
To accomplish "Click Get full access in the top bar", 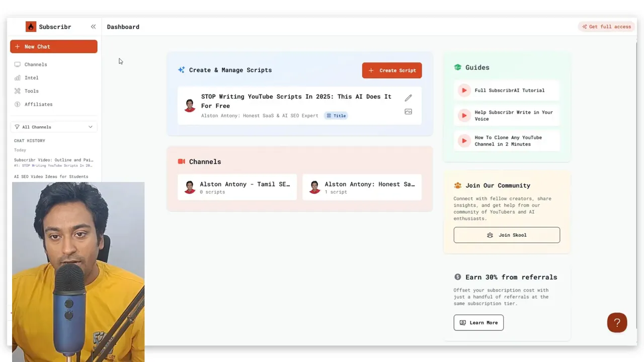I will pos(606,27).
